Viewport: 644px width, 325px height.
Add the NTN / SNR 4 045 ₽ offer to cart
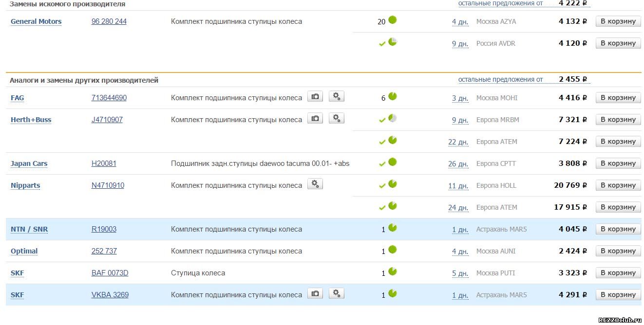pos(618,229)
